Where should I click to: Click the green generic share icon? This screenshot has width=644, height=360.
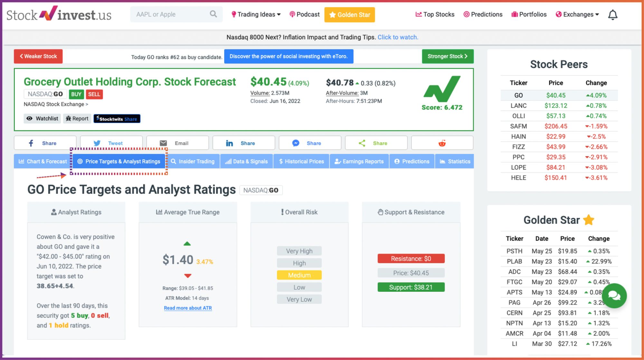click(362, 143)
